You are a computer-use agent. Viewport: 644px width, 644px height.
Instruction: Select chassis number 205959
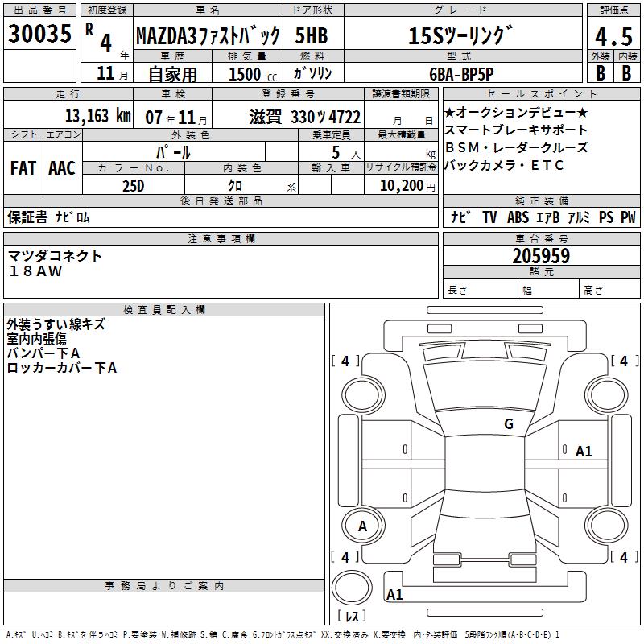pyautogui.click(x=541, y=256)
